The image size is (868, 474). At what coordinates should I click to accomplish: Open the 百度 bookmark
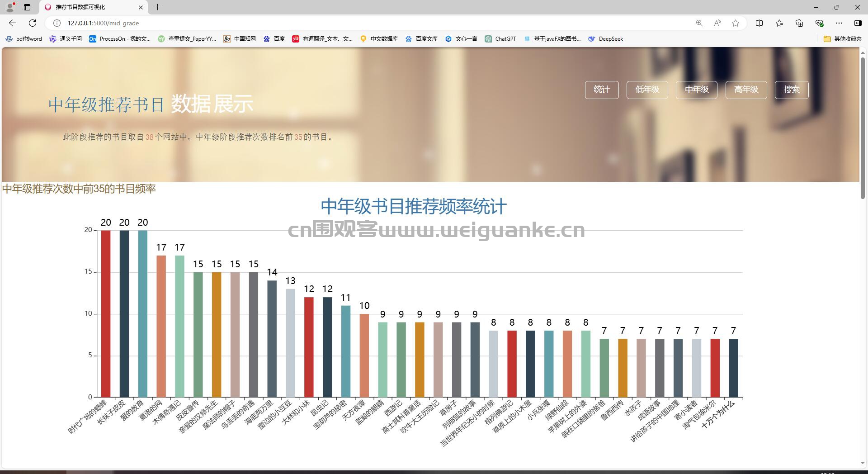pyautogui.click(x=274, y=39)
